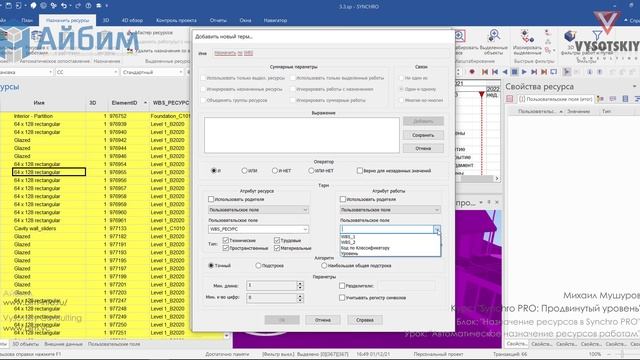Uncheck the Пространственные resource type checkbox
Screen dimensions: 640x360
[225, 248]
